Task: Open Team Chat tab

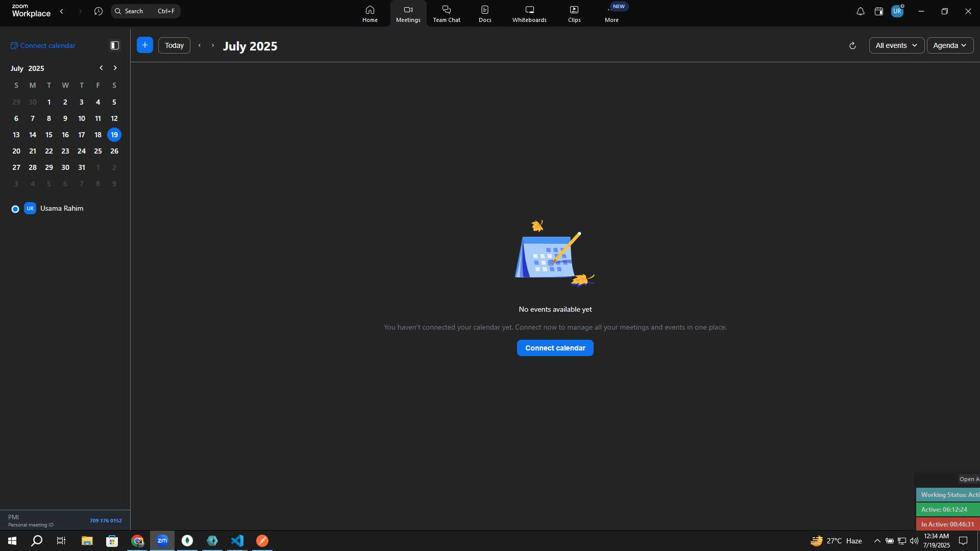Action: point(447,14)
